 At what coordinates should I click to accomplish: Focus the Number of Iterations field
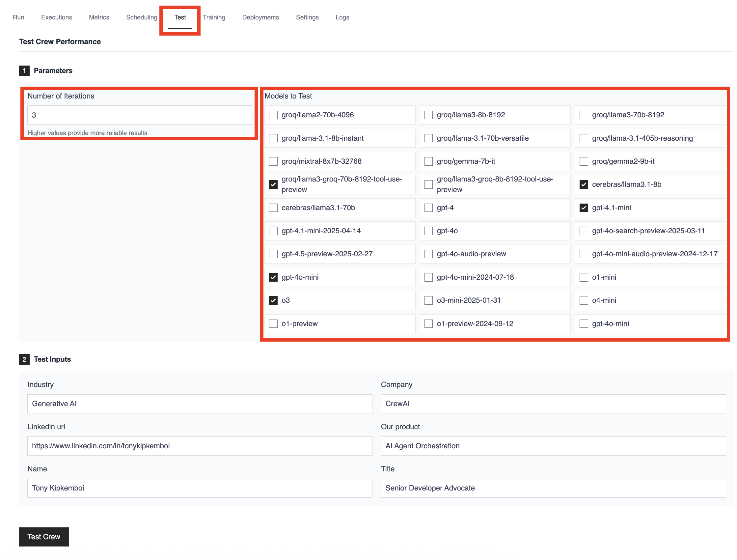pos(139,115)
